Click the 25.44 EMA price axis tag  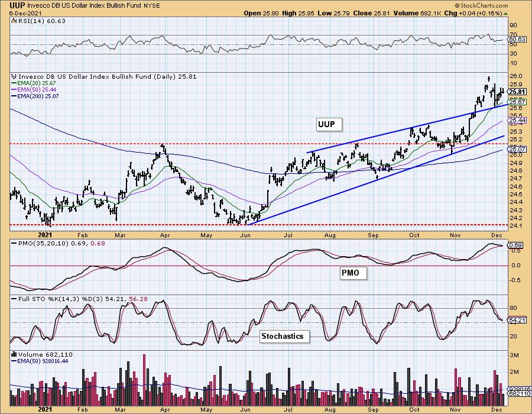(517, 121)
